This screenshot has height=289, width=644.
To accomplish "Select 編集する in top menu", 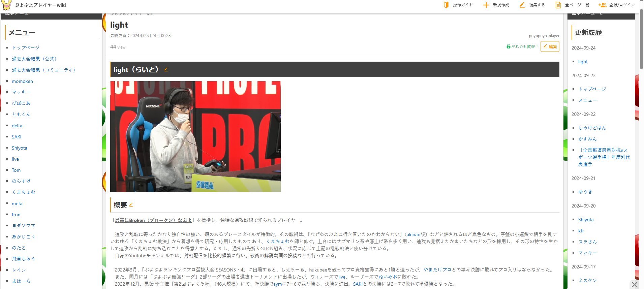I will click(x=537, y=5).
